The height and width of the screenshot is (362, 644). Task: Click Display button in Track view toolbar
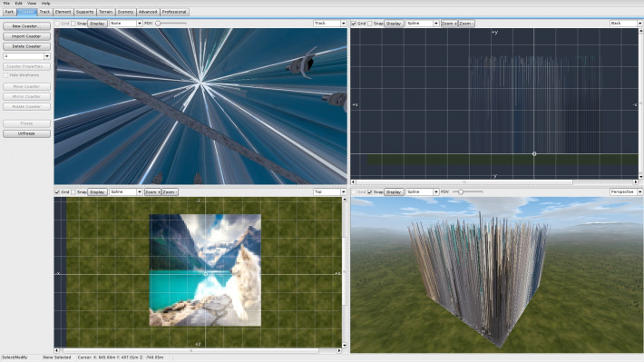(x=97, y=24)
